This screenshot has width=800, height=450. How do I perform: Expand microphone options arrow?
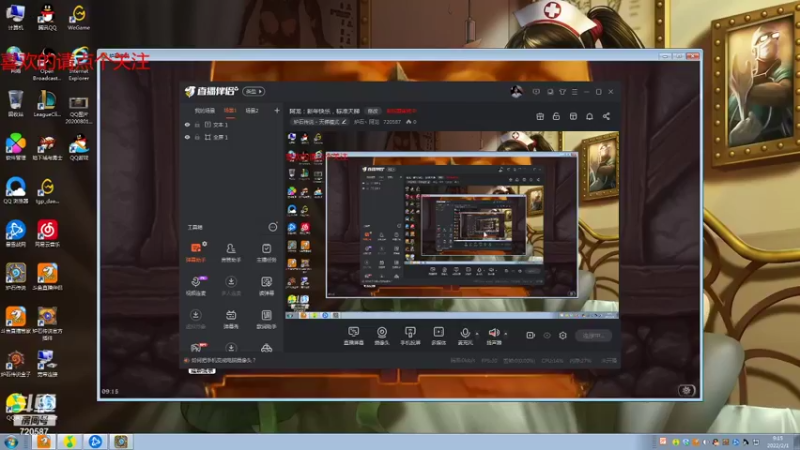[477, 334]
